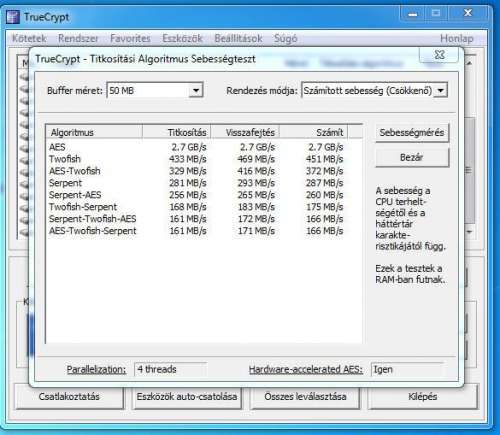The height and width of the screenshot is (435, 500).
Task: Click the 168 MB/s encryption value
Action: tap(188, 207)
